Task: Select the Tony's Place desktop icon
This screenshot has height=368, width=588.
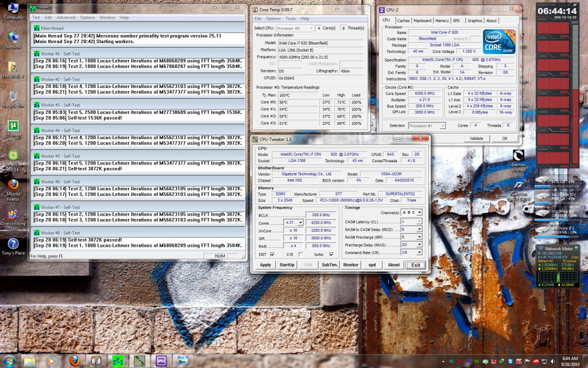Action: tap(13, 247)
